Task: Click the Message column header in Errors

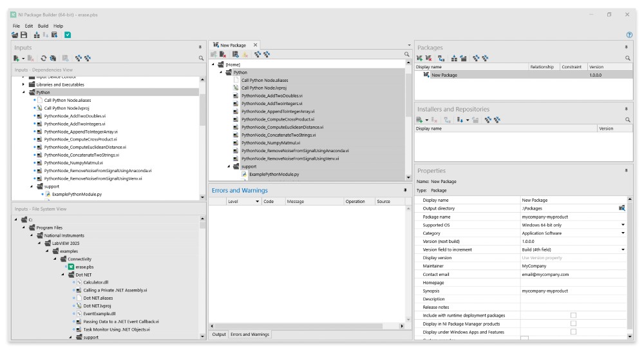Action: (x=315, y=202)
